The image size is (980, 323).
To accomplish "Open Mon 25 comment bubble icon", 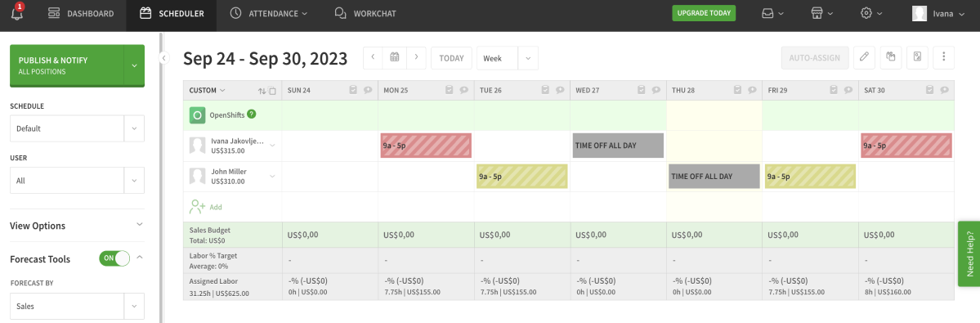I will click(463, 90).
